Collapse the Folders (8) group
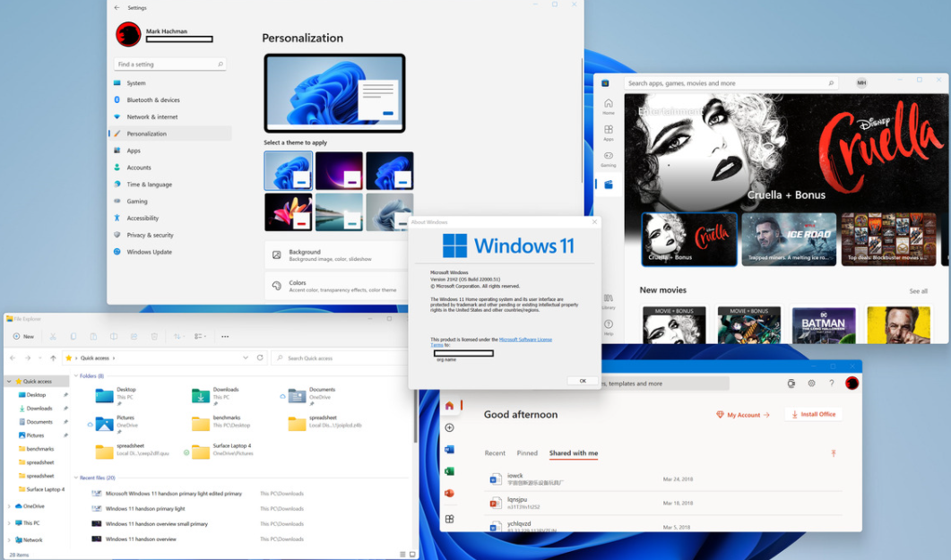The image size is (951, 560). (x=76, y=375)
